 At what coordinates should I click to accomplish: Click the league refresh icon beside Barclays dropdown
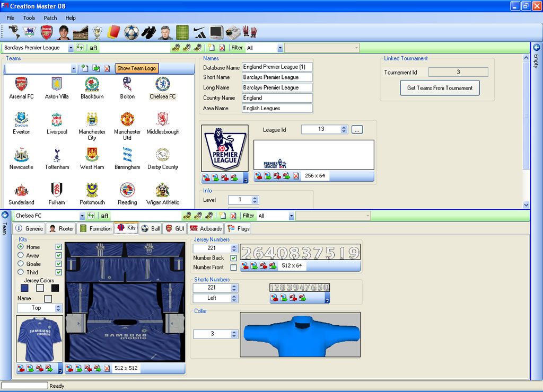point(80,48)
